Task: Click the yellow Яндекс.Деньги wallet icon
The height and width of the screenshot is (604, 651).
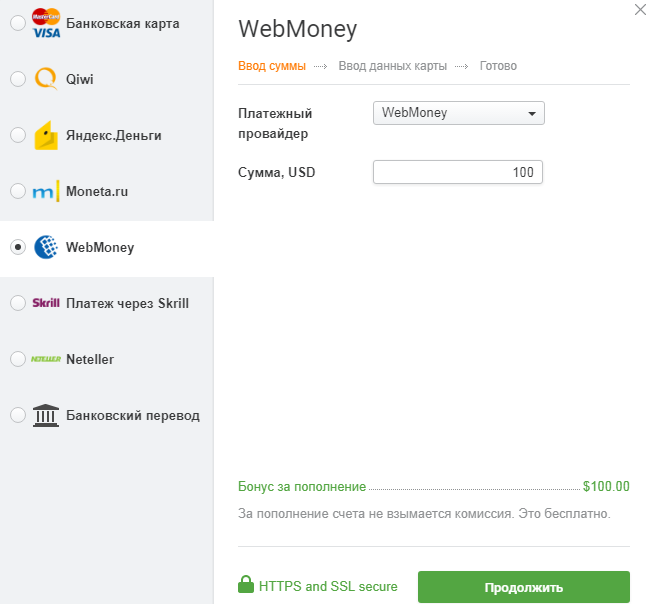Action: click(46, 135)
